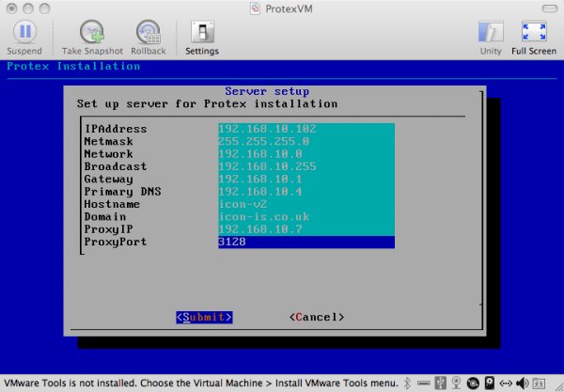Select the Domain field icon-is.co.uk
Image resolution: width=564 pixels, height=392 pixels.
pos(306,217)
